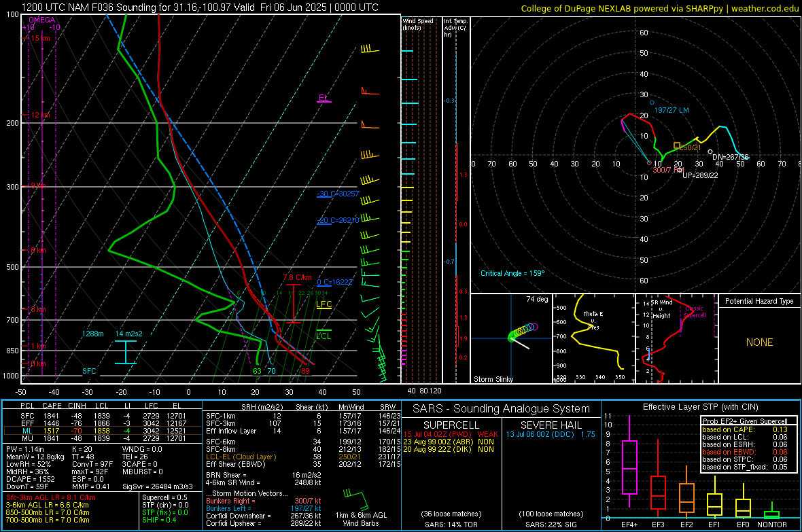Click the Eff Shear (EBWD) row
Screen dimensions: 802x532
(303, 465)
